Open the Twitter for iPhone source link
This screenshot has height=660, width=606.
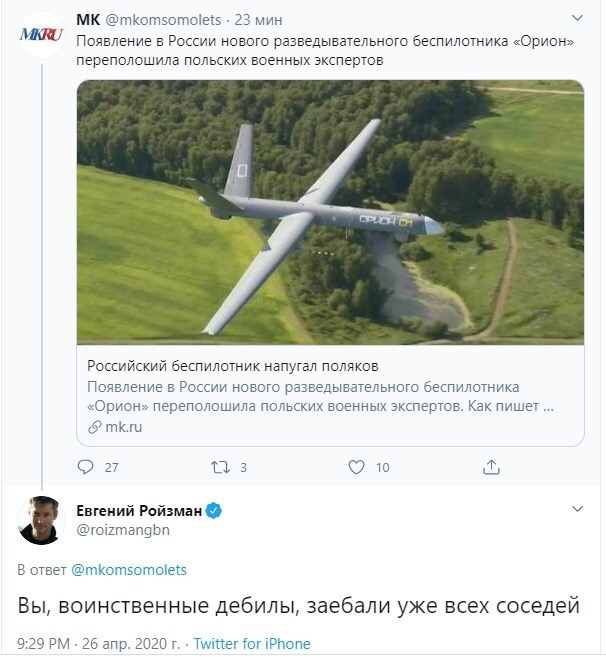point(252,644)
